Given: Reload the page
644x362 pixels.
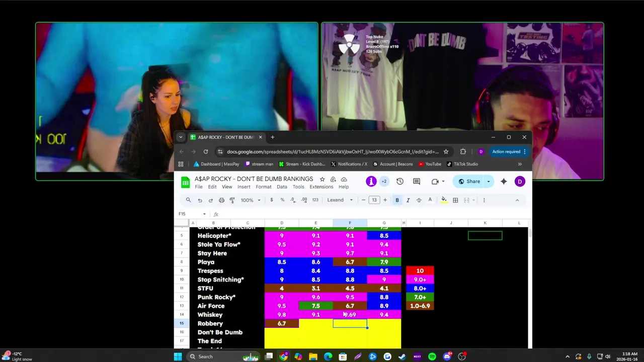Looking at the screenshot, I should tap(206, 151).
